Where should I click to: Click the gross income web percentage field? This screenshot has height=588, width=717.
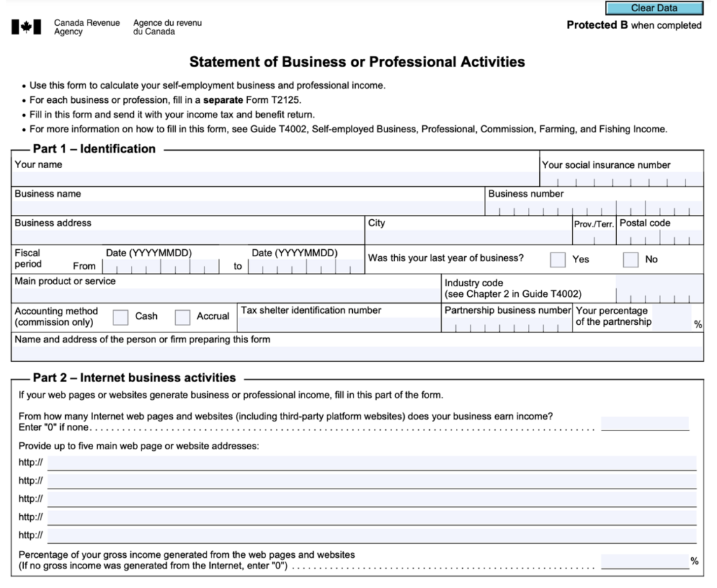(x=645, y=561)
